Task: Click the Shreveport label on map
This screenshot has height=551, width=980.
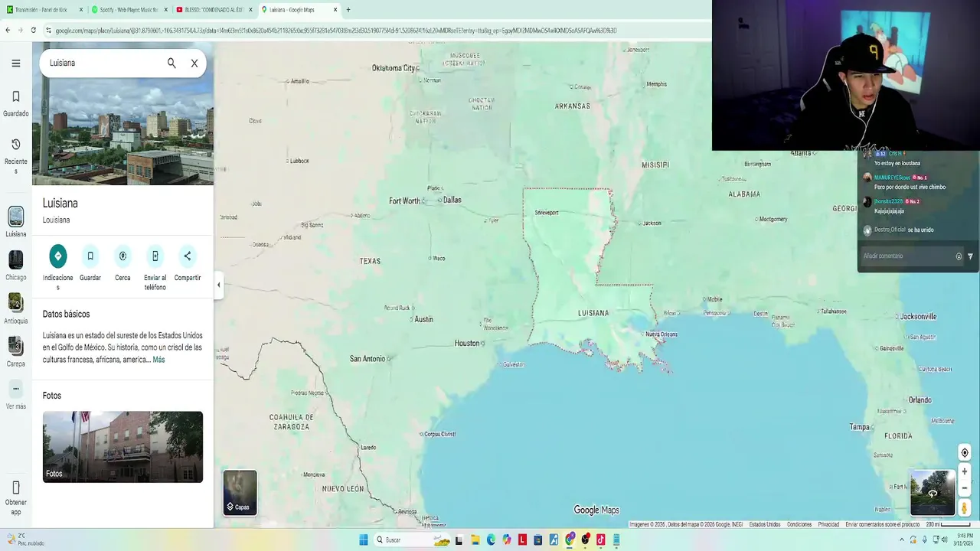Action: 547,213
